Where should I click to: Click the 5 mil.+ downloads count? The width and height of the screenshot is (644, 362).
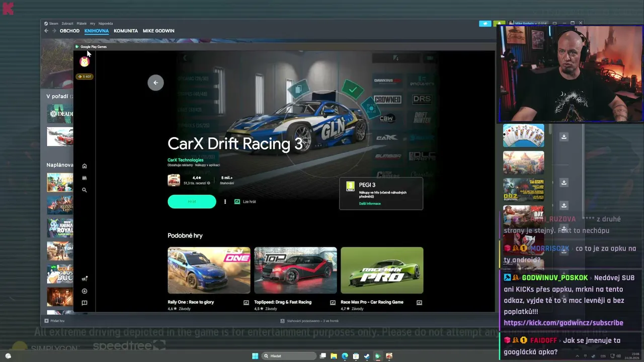pos(227,178)
